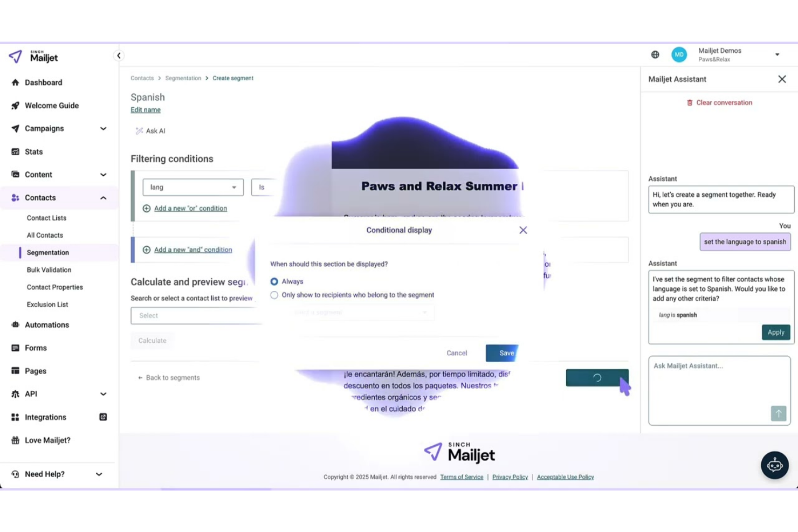
Task: Choose 'Only show to recipients who belong to the segment'
Action: [x=274, y=295]
